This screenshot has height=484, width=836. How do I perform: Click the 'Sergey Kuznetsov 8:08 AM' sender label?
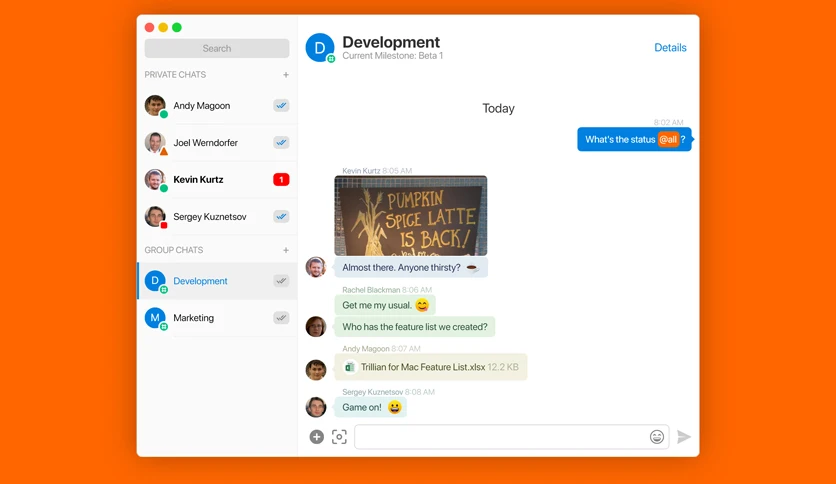388,392
